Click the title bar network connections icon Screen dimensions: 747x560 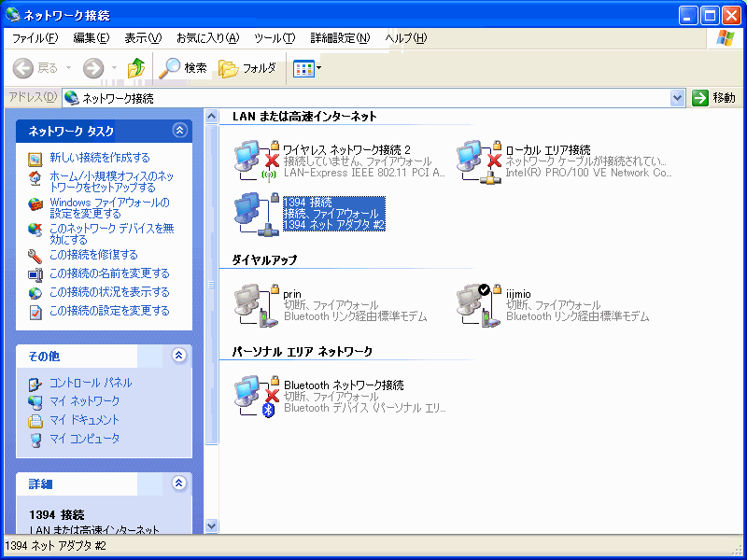coord(13,15)
